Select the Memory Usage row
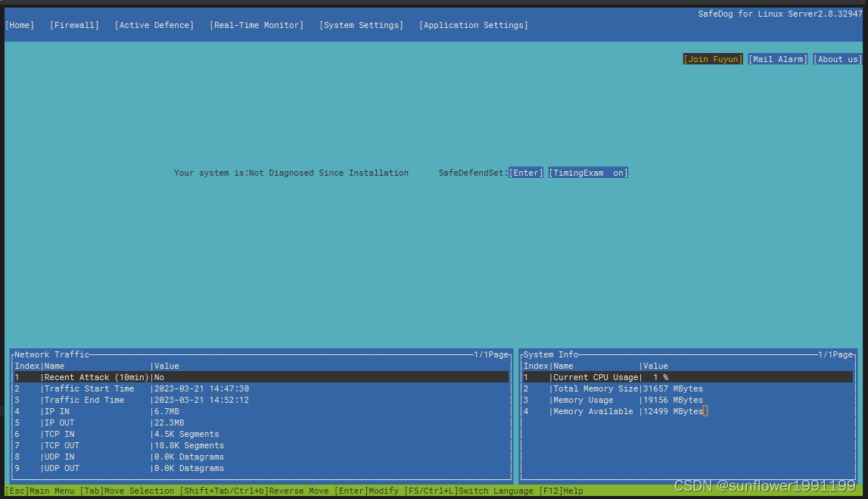 click(x=688, y=400)
